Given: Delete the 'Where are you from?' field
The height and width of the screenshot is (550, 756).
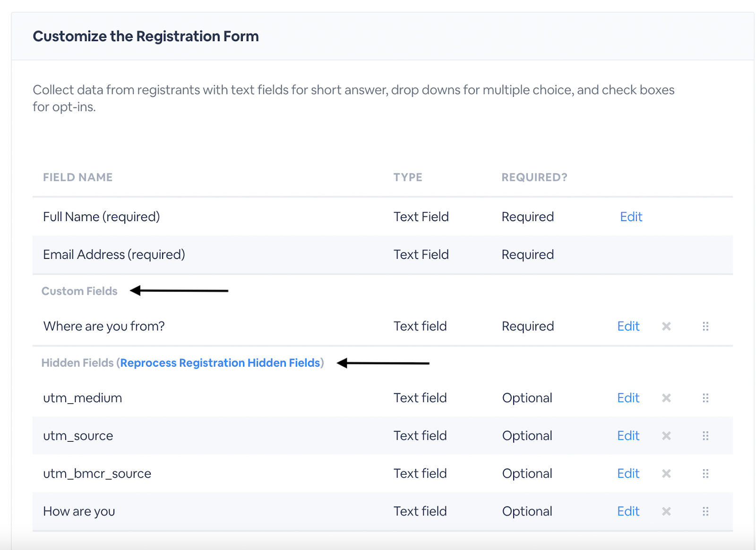Looking at the screenshot, I should click(666, 327).
